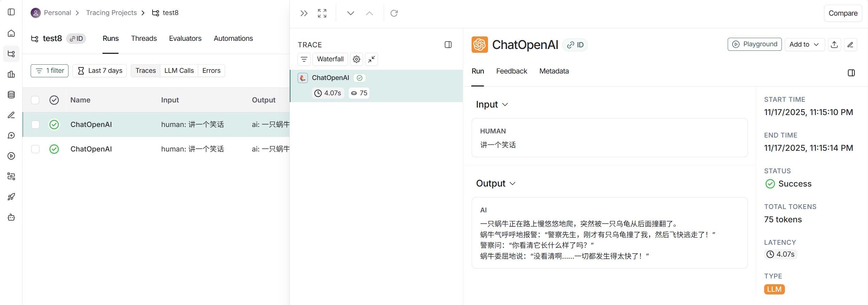This screenshot has width=868, height=305.
Task: Open the robot agent sidebar icon
Action: (x=11, y=217)
